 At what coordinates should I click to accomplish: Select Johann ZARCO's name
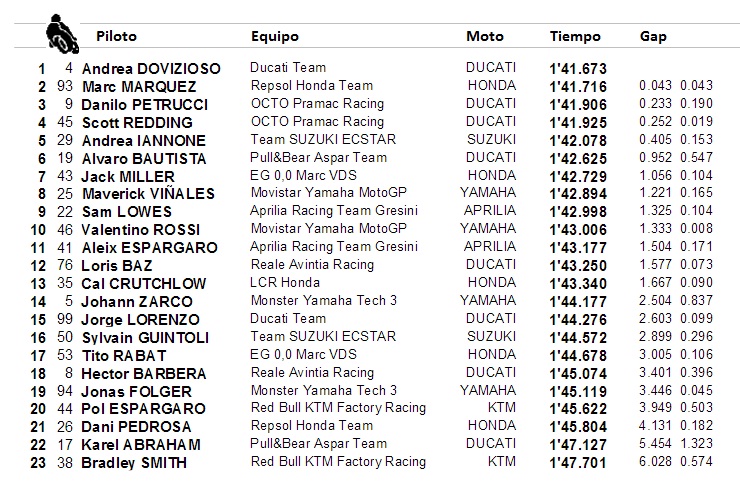point(137,302)
